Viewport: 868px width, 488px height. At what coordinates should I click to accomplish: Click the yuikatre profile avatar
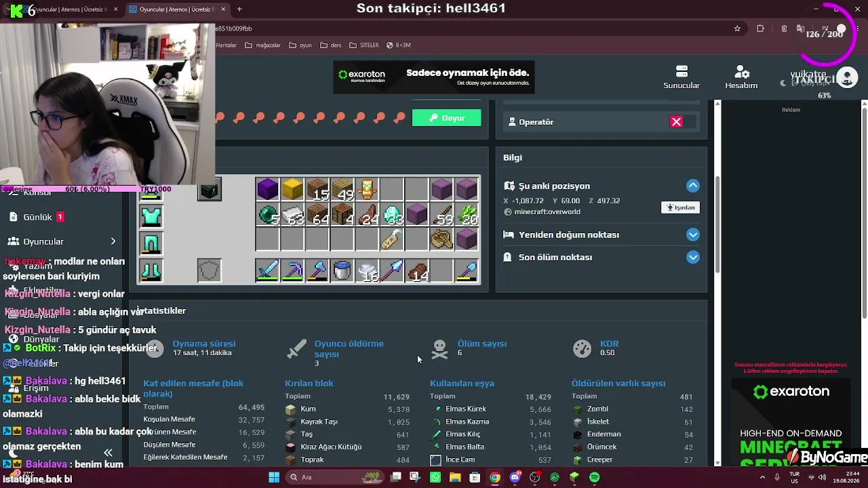[x=847, y=77]
